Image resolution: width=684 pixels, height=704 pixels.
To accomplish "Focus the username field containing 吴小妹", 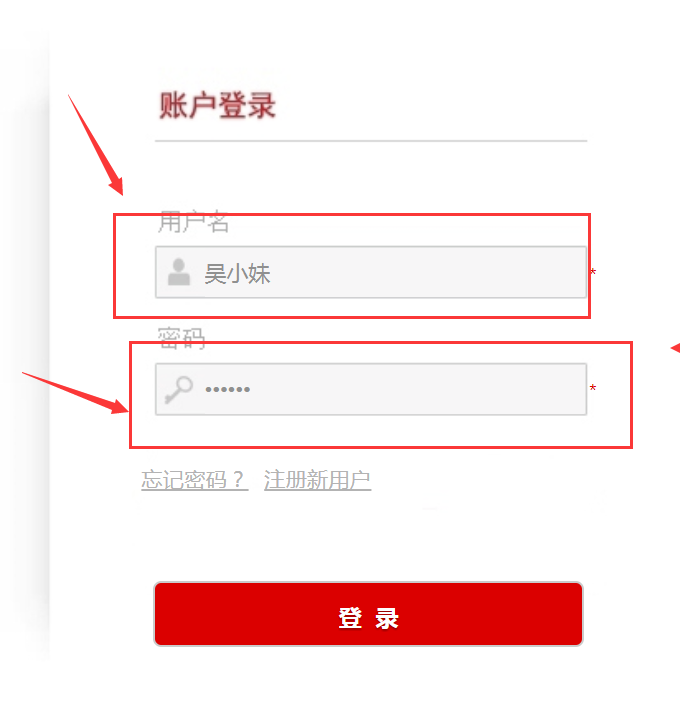I will (371, 272).
